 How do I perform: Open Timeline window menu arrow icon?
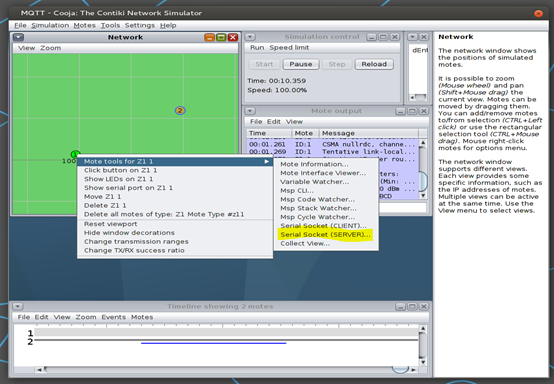pos(18,306)
